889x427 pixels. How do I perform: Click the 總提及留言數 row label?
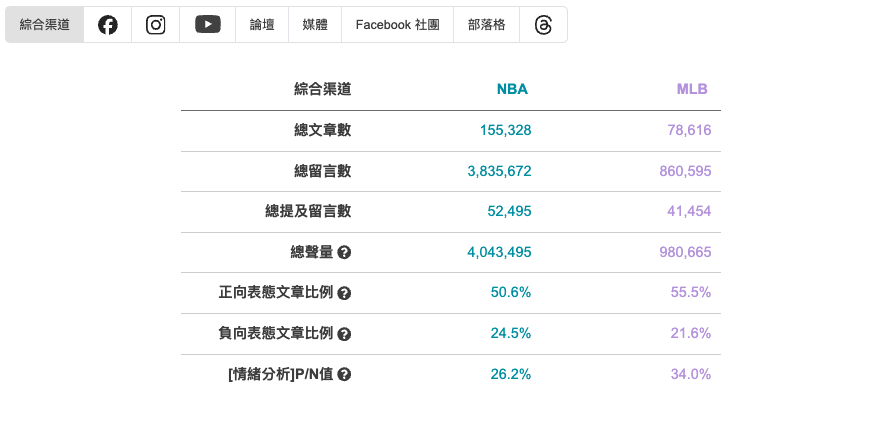coord(308,212)
